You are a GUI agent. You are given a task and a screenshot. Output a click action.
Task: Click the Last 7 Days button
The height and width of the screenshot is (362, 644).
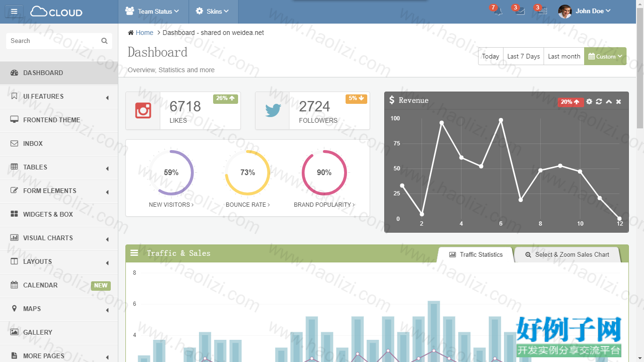click(523, 56)
